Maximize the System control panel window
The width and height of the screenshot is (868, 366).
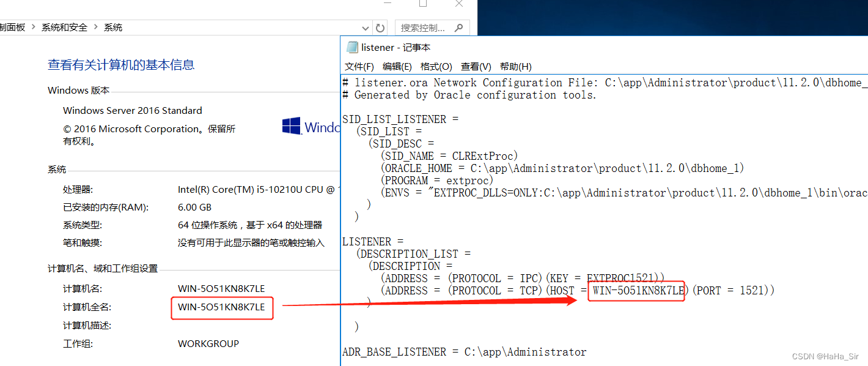point(423,3)
